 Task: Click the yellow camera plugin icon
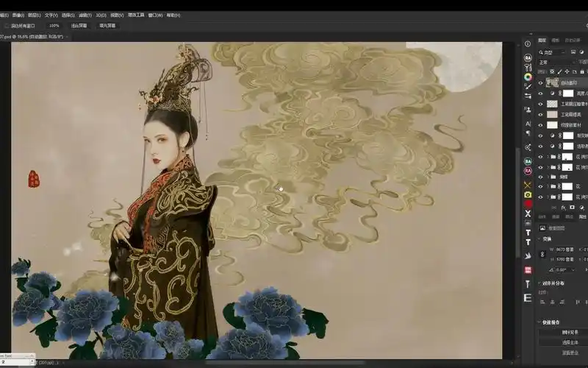pos(528,194)
